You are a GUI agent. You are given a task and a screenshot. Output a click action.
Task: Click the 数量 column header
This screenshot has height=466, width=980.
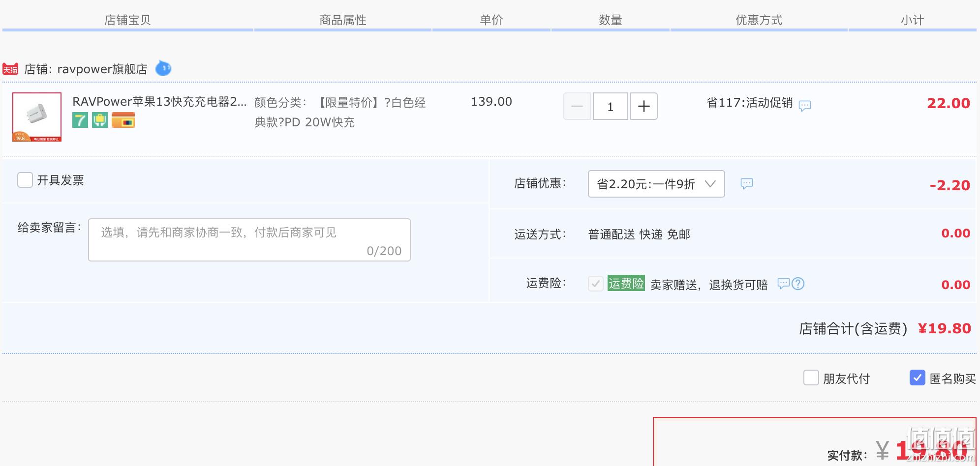pyautogui.click(x=611, y=20)
